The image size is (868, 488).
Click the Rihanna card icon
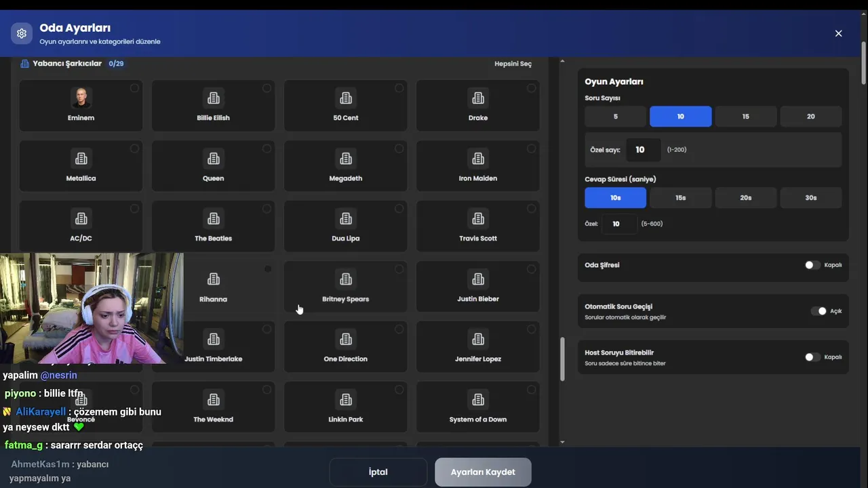(x=214, y=279)
